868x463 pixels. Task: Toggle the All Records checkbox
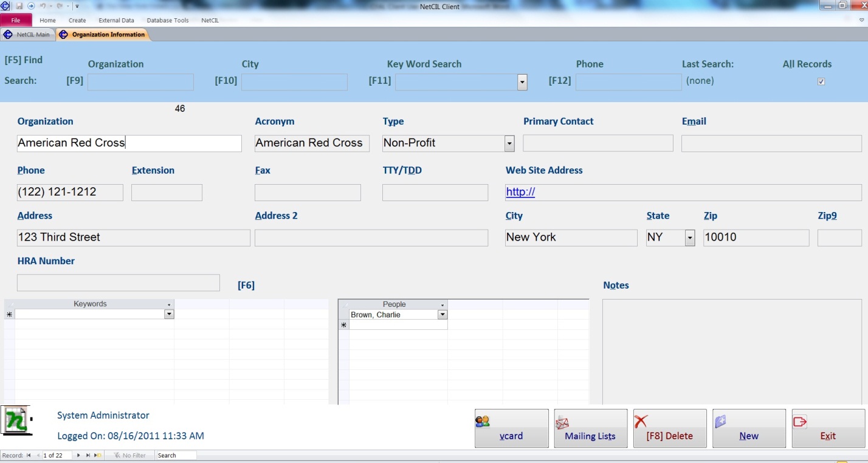click(x=821, y=81)
